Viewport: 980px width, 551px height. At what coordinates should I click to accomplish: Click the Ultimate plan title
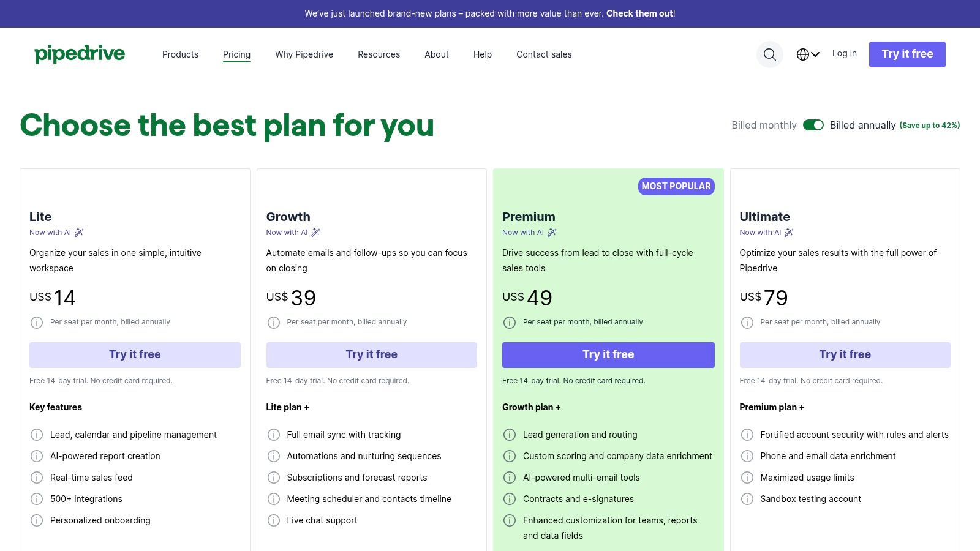click(764, 217)
